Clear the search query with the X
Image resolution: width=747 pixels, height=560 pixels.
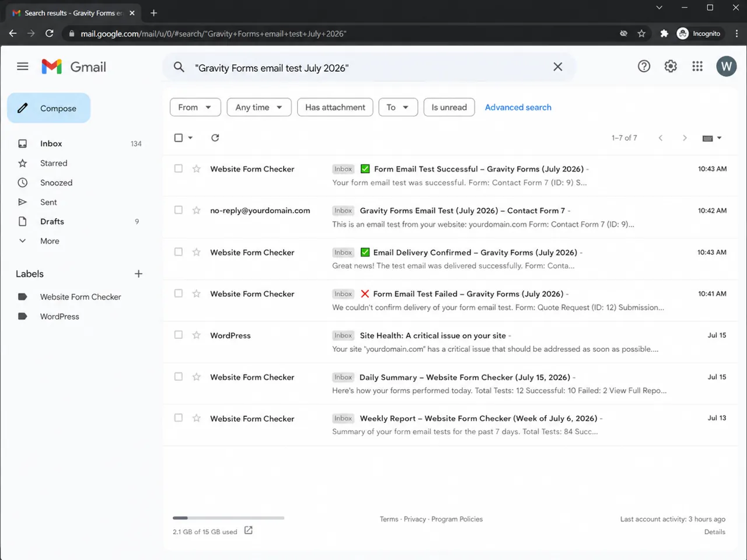(558, 67)
